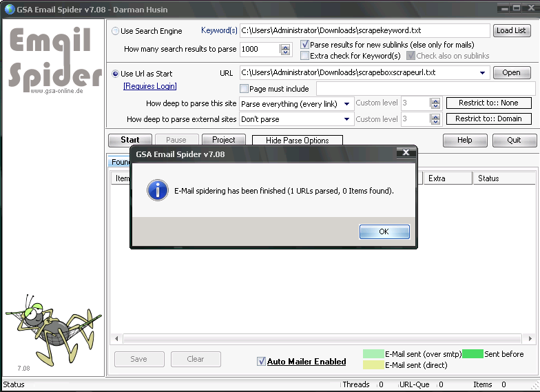The width and height of the screenshot is (540, 392).
Task: Click the left scroll arrow of results list
Action: [x=116, y=339]
